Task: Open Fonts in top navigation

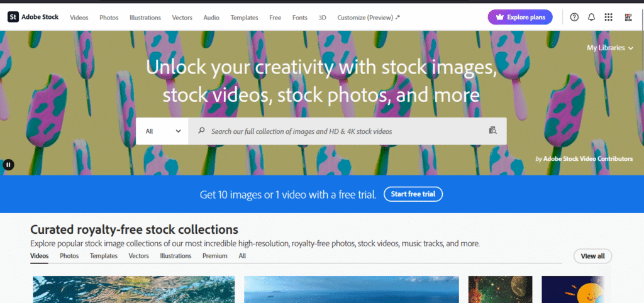Action: tap(300, 18)
